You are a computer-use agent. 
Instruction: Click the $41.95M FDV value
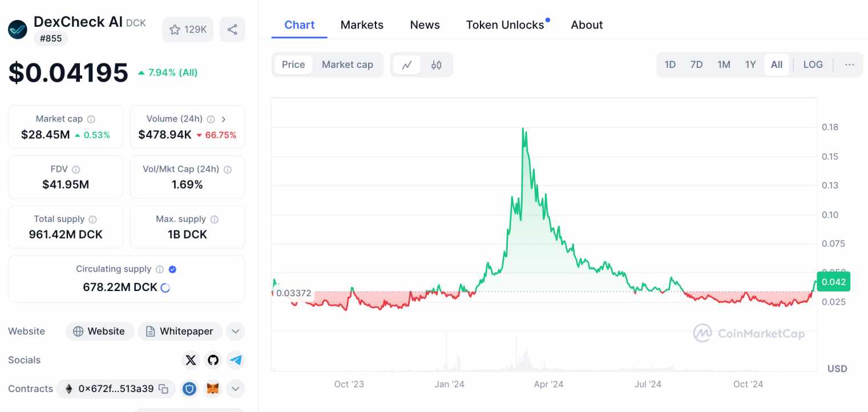66,185
